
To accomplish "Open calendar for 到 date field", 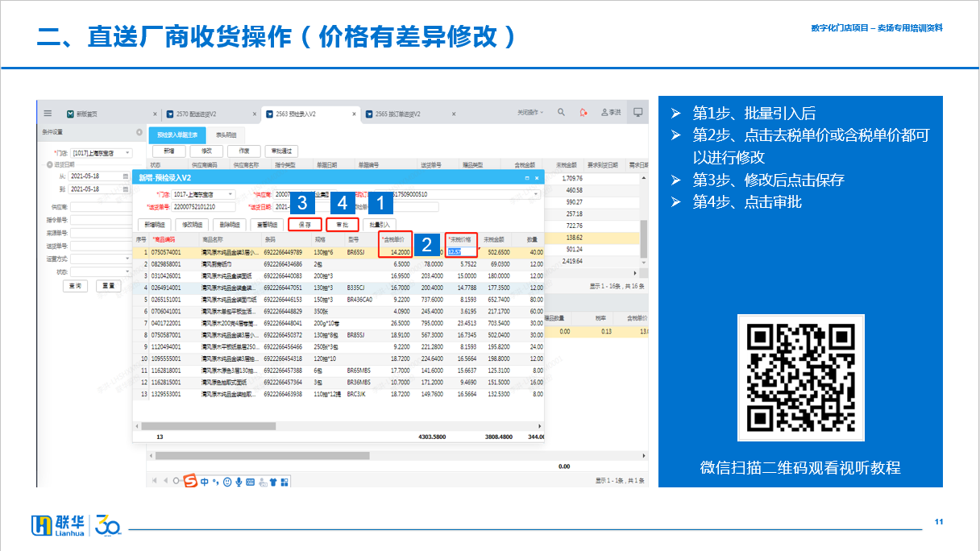I will coord(125,189).
